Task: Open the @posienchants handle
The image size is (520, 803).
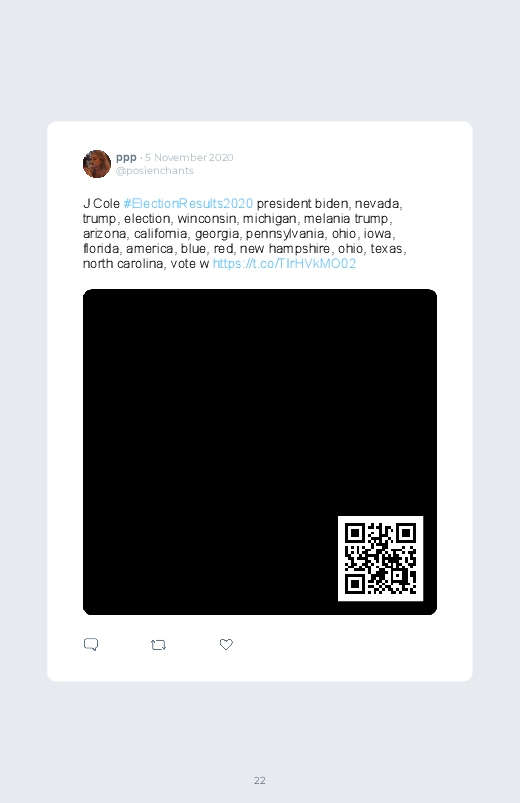Action: click(x=155, y=171)
